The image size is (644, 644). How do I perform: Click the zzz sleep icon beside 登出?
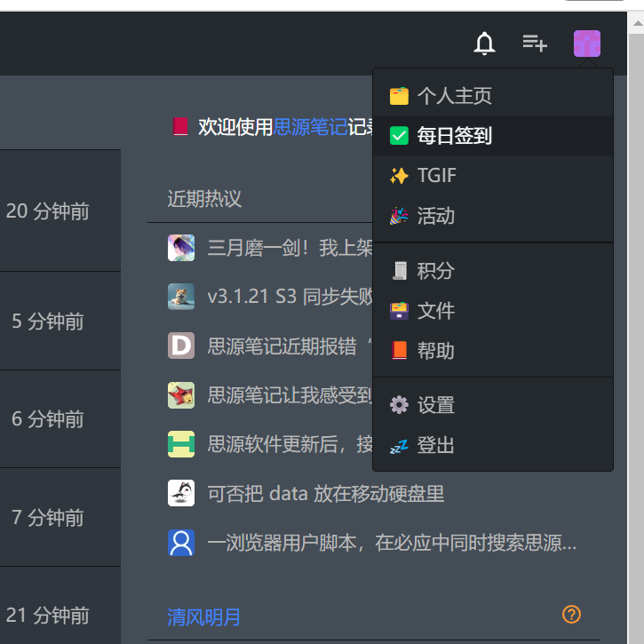point(399,446)
